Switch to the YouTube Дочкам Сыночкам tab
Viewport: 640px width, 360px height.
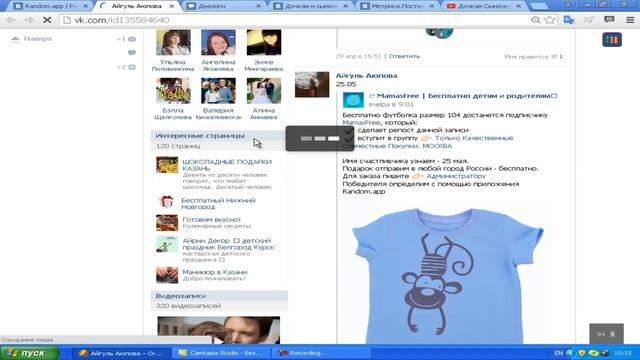click(x=484, y=6)
